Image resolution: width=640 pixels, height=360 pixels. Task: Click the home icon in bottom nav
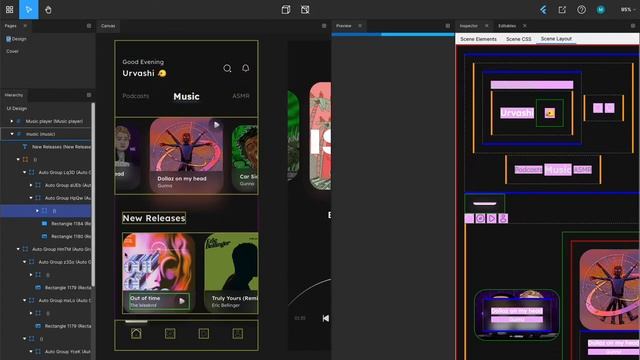(x=136, y=333)
